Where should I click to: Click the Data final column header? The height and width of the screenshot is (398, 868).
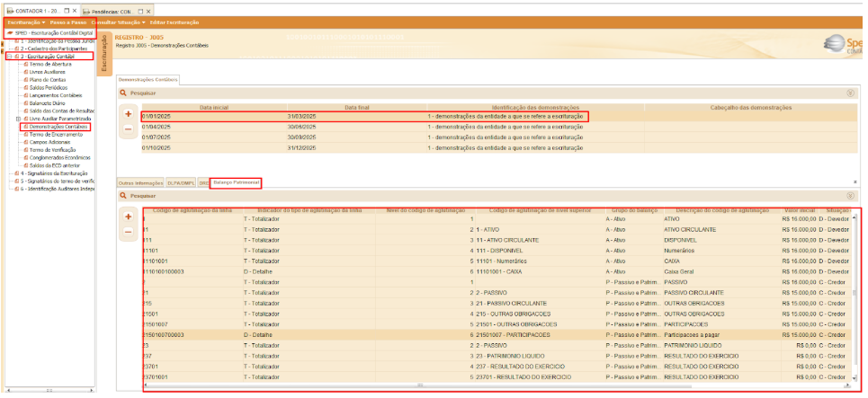click(x=356, y=107)
